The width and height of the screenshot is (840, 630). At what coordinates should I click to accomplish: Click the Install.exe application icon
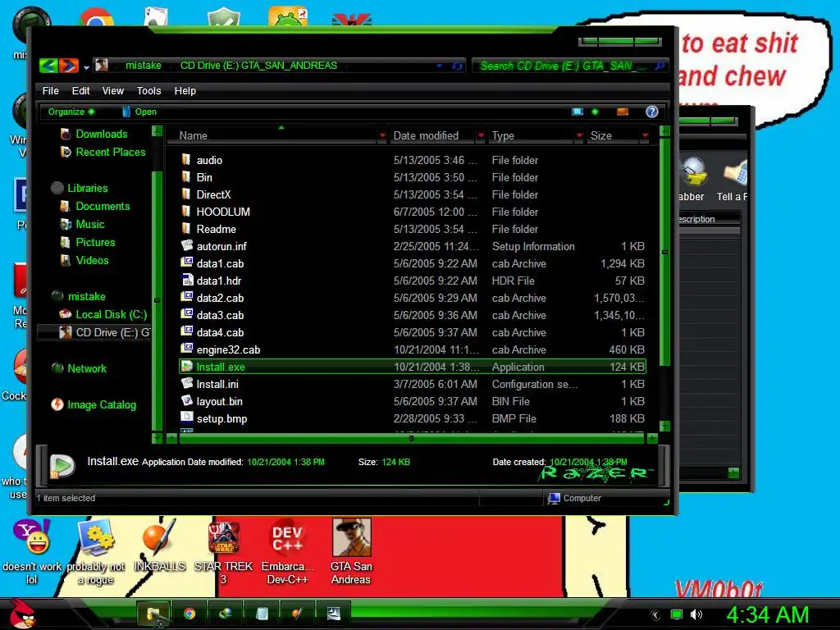tap(187, 367)
